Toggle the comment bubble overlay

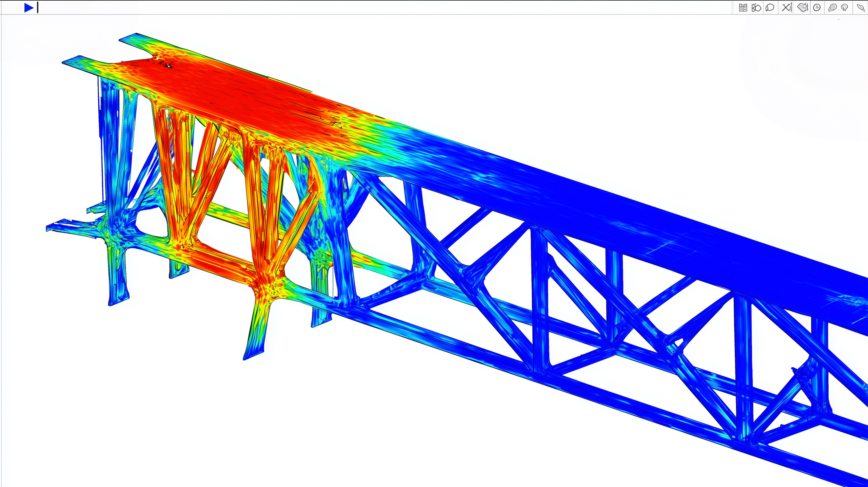point(769,7)
